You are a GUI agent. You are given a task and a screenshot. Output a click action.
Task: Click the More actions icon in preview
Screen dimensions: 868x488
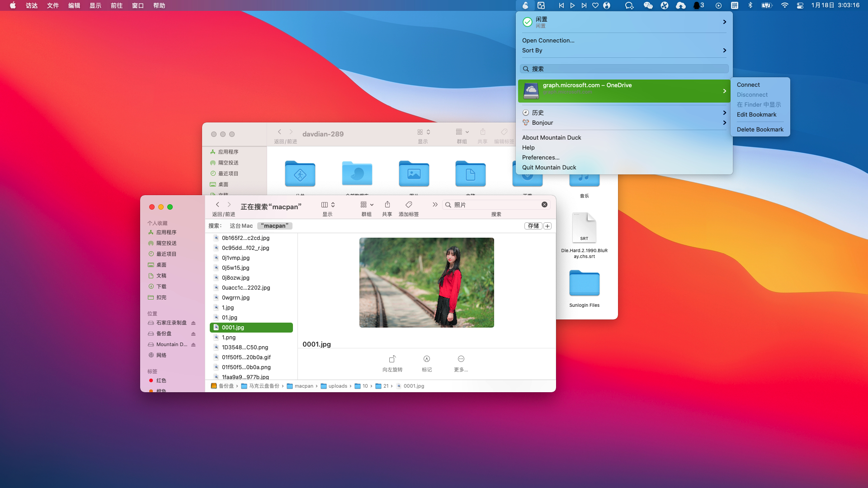pyautogui.click(x=461, y=359)
